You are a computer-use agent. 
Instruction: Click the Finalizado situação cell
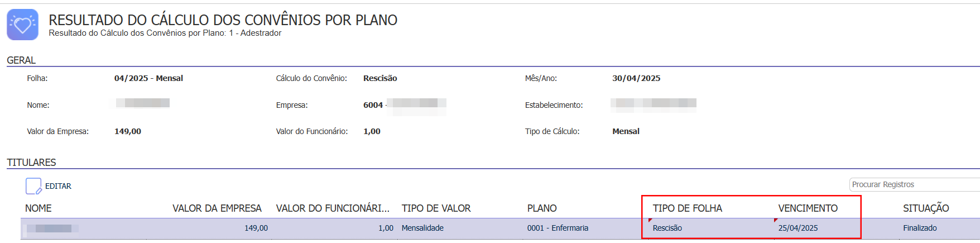[920, 228]
